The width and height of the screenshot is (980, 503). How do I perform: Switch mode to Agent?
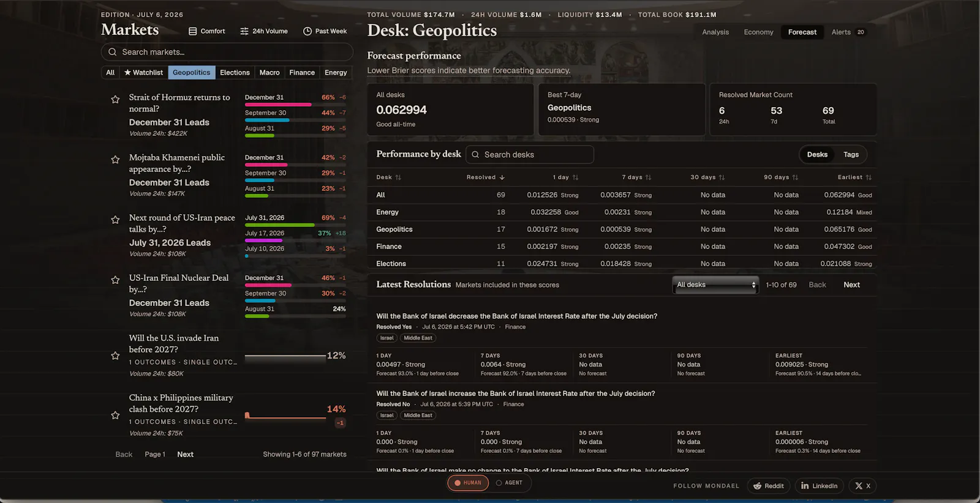[x=510, y=483]
